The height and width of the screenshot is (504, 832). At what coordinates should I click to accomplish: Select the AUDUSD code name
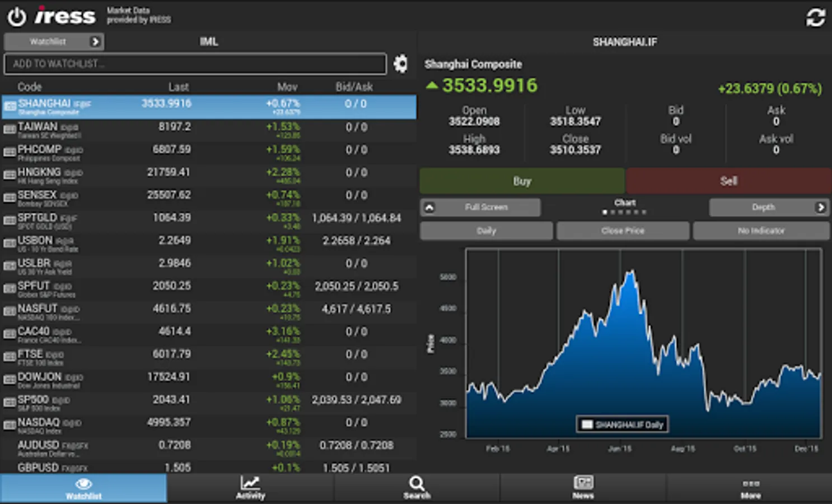[x=38, y=445]
